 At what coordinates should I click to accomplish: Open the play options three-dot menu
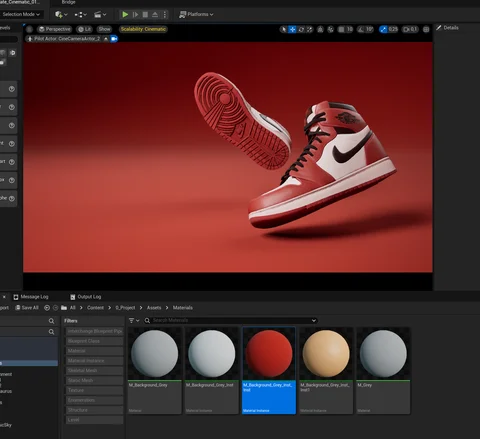165,14
